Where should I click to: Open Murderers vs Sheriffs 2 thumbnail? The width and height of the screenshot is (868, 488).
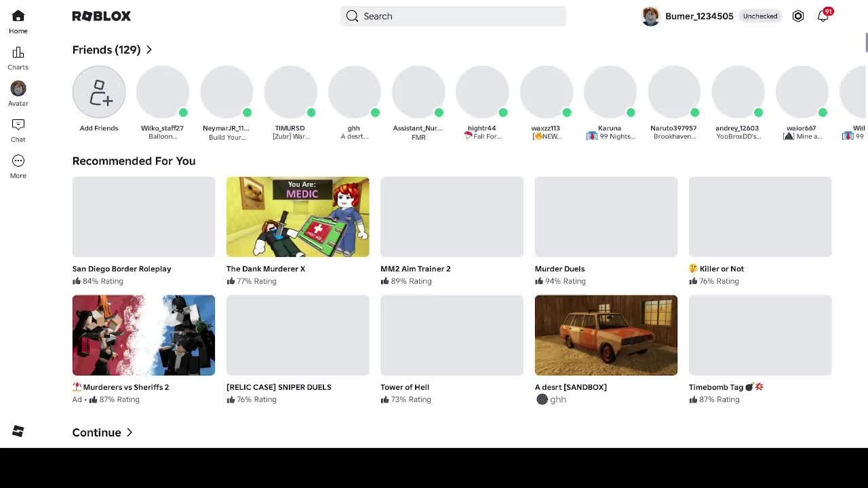[x=144, y=335]
